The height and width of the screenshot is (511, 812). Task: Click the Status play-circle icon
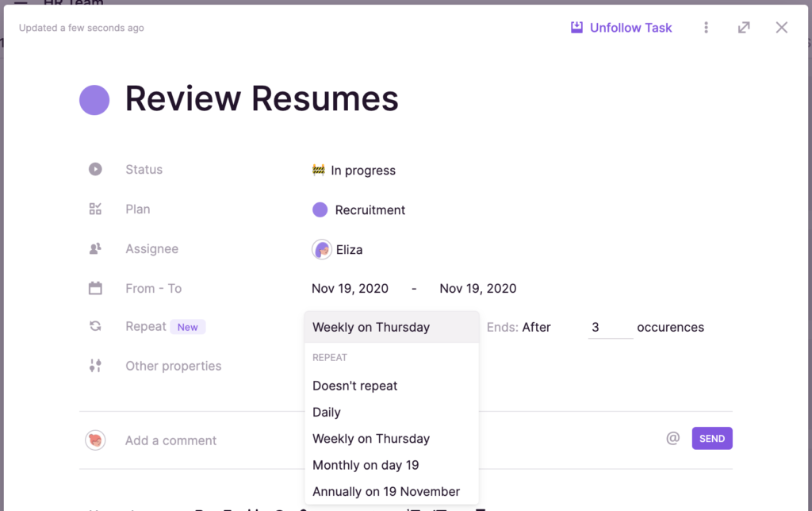pyautogui.click(x=95, y=169)
